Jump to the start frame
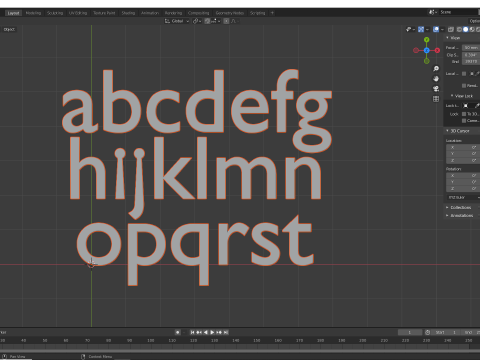480x360 pixels. (x=192, y=332)
